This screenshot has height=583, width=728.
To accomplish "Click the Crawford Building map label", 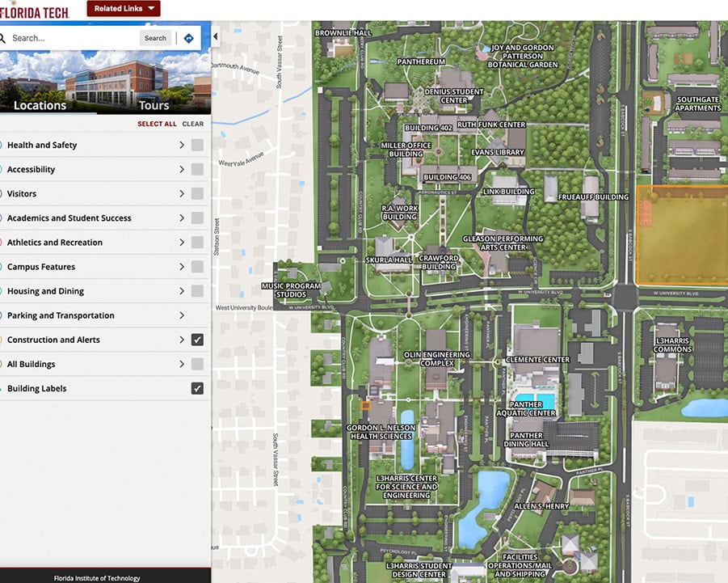I will [x=438, y=262].
